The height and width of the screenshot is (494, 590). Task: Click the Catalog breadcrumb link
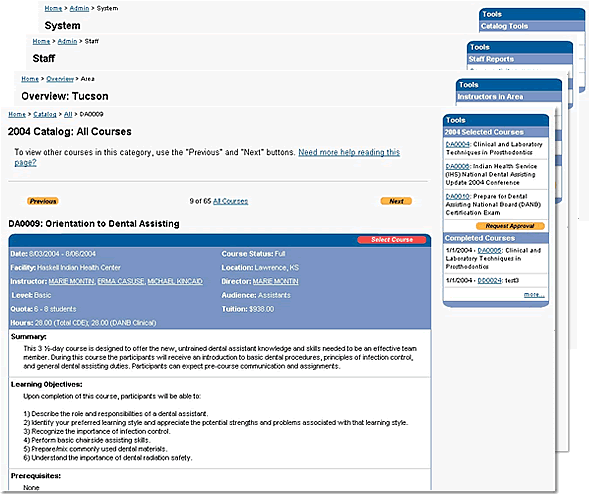pos(45,114)
